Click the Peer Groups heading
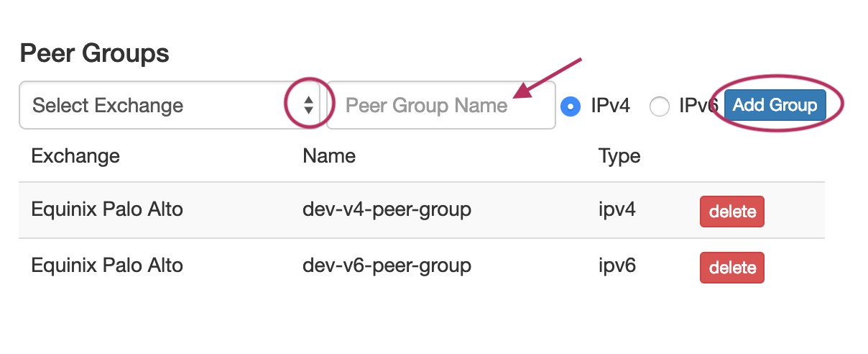The height and width of the screenshot is (354, 868). tap(95, 53)
